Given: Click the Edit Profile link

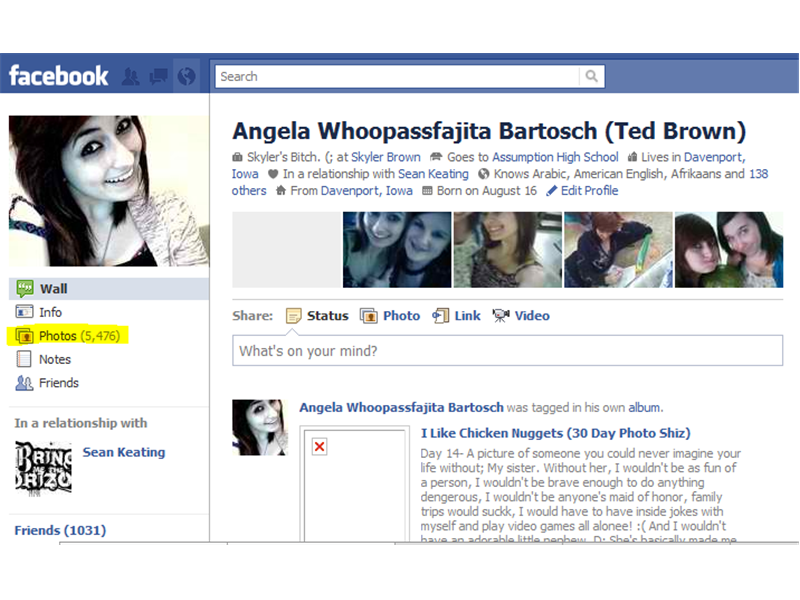Looking at the screenshot, I should (589, 191).
